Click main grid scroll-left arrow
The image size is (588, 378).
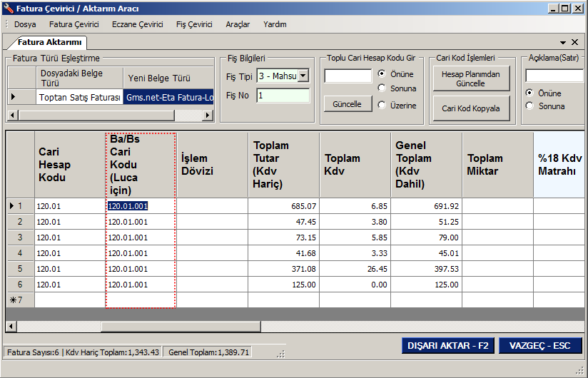11,327
